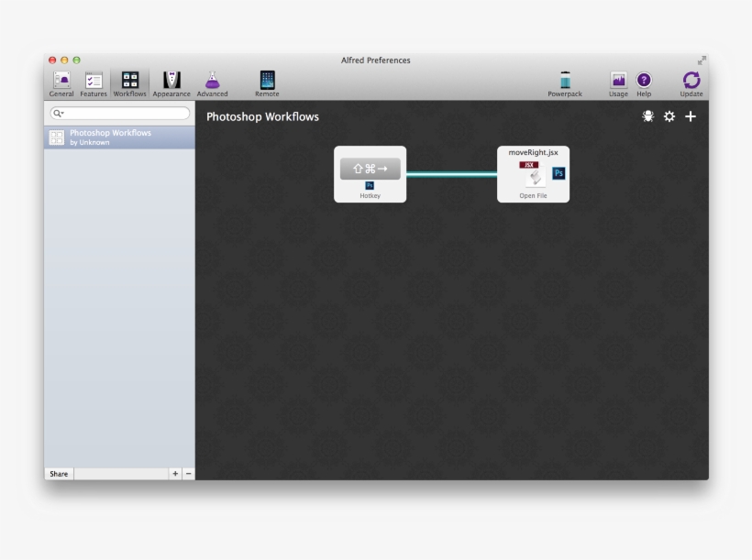Add a new workflow with sidebar plus

[x=174, y=474]
